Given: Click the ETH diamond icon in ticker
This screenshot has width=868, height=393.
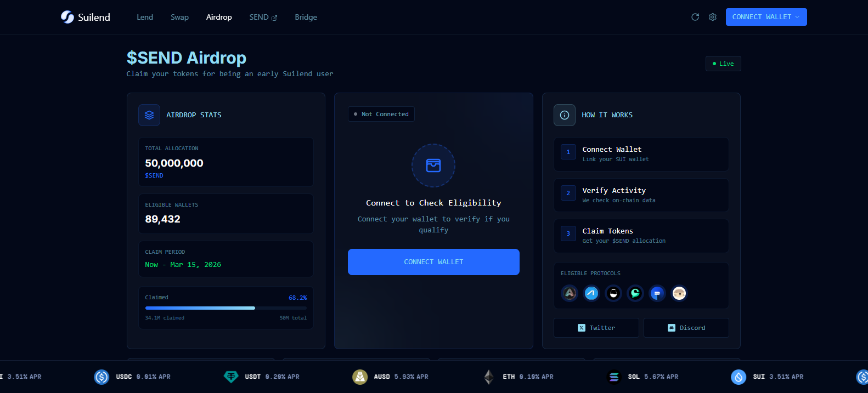Looking at the screenshot, I should coord(489,377).
